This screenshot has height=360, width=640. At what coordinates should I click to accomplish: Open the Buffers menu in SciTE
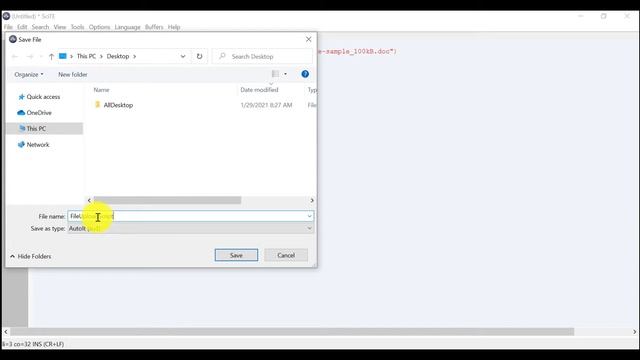pyautogui.click(x=154, y=27)
